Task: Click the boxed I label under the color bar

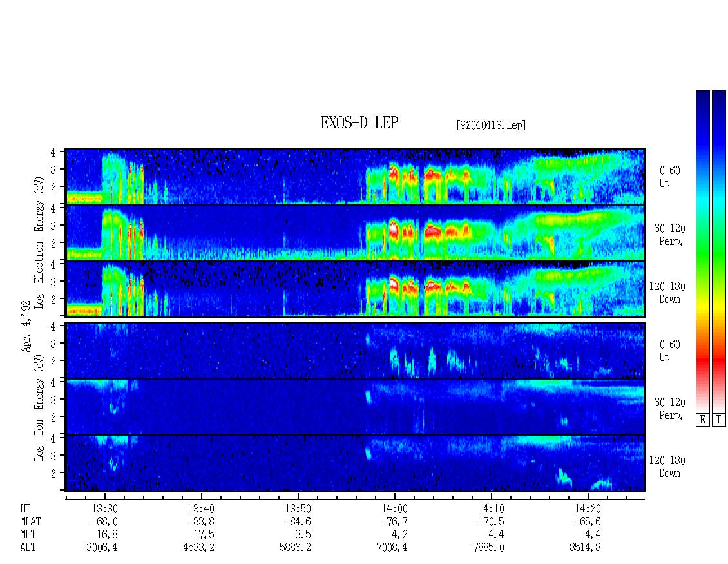Action: pos(719,420)
